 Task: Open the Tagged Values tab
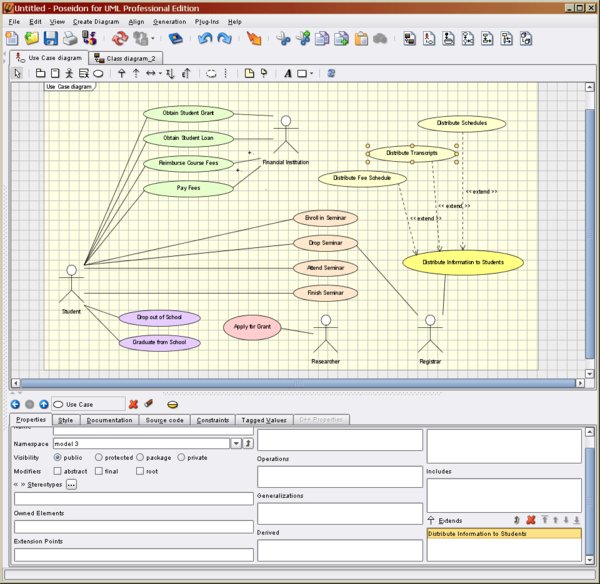point(264,420)
